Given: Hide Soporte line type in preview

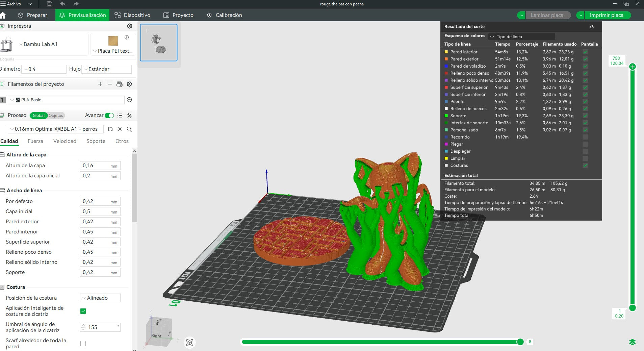Looking at the screenshot, I should (x=585, y=116).
